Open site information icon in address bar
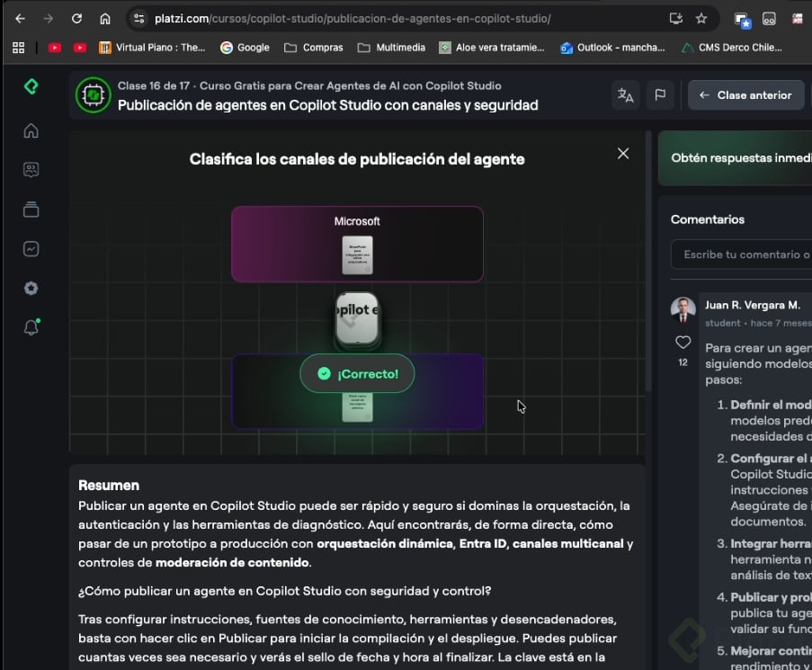Image resolution: width=812 pixels, height=670 pixels. point(138,19)
